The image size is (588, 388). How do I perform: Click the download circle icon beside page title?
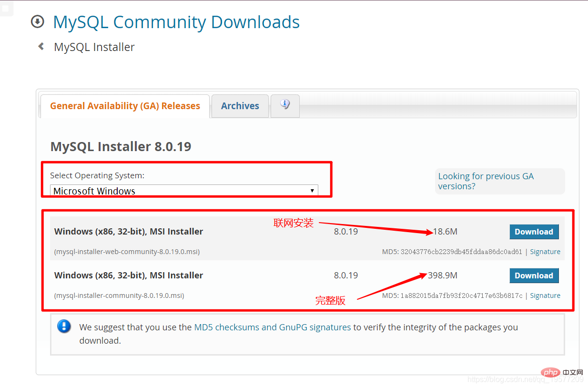[37, 22]
